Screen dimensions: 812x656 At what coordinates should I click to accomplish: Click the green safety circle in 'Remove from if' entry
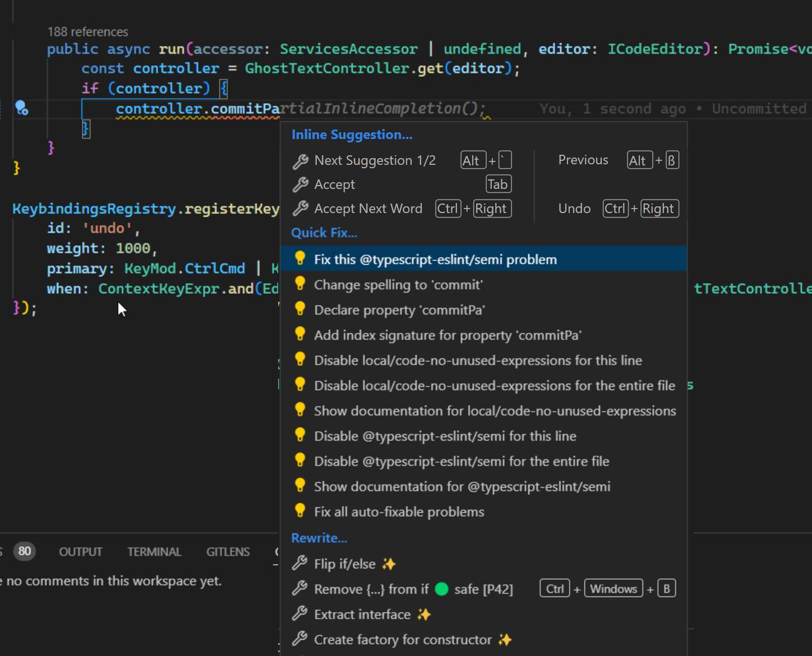pyautogui.click(x=442, y=589)
